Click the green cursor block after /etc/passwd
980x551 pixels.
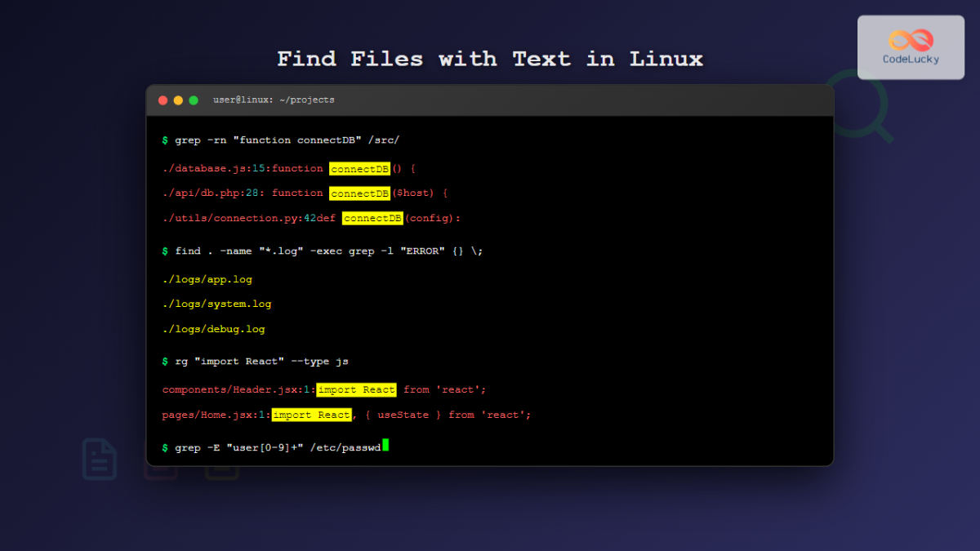[386, 445]
